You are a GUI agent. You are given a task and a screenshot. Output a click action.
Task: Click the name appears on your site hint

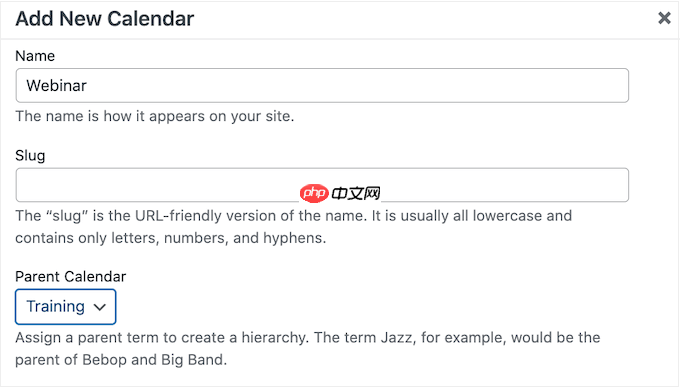coord(154,116)
